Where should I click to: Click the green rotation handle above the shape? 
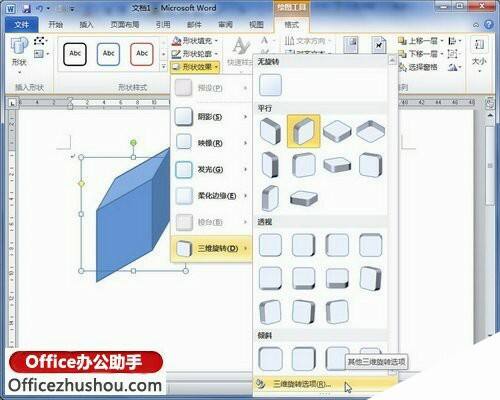(133, 143)
